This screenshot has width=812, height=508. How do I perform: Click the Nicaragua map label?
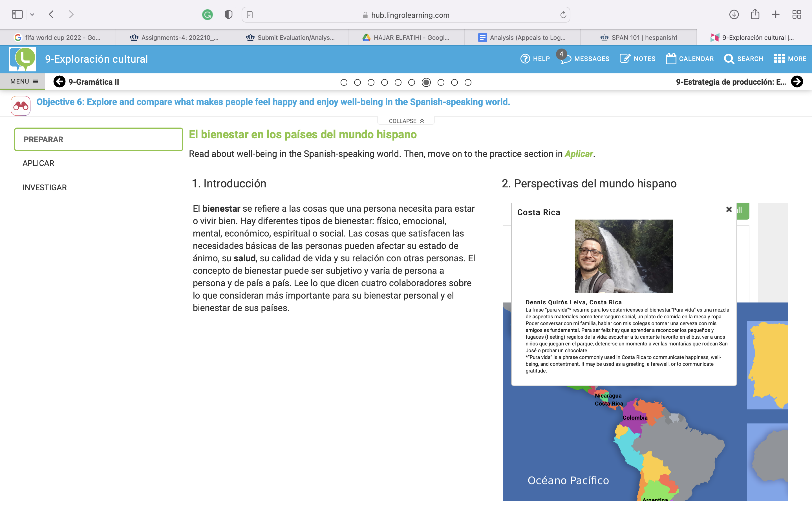[608, 396]
